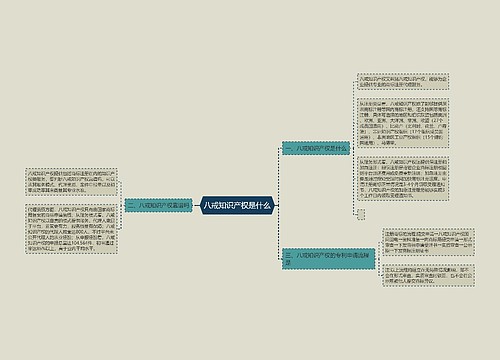
Task: Select the note containing 104,564件
Action: point(71,229)
